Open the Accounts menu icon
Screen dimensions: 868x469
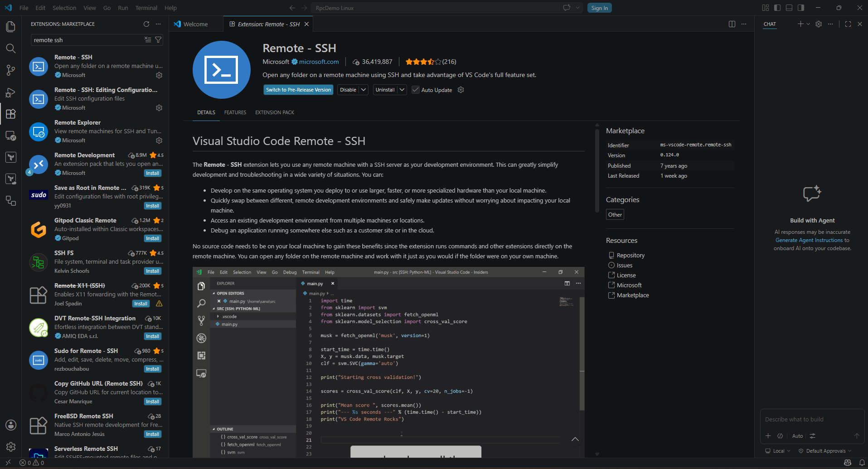[11, 425]
